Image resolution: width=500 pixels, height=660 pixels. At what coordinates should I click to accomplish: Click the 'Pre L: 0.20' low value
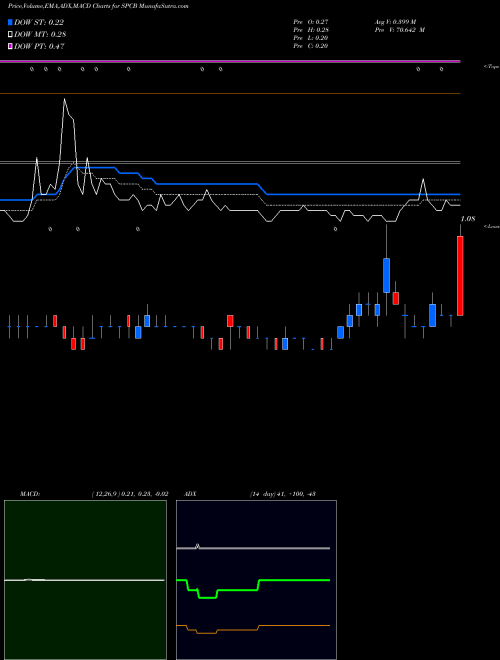(x=311, y=38)
